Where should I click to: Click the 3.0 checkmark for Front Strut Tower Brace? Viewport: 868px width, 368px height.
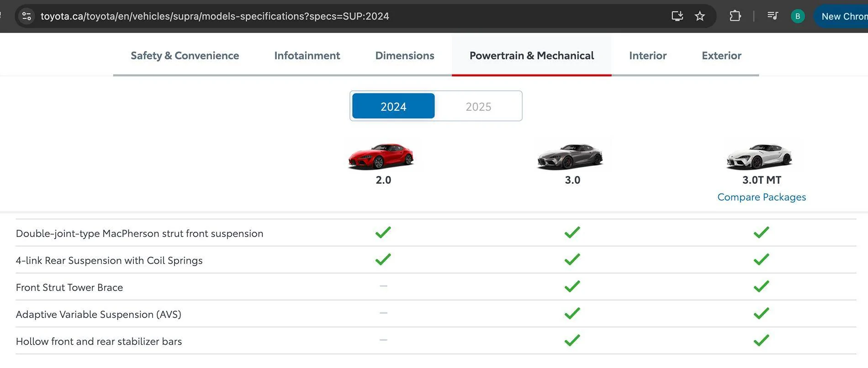point(572,286)
